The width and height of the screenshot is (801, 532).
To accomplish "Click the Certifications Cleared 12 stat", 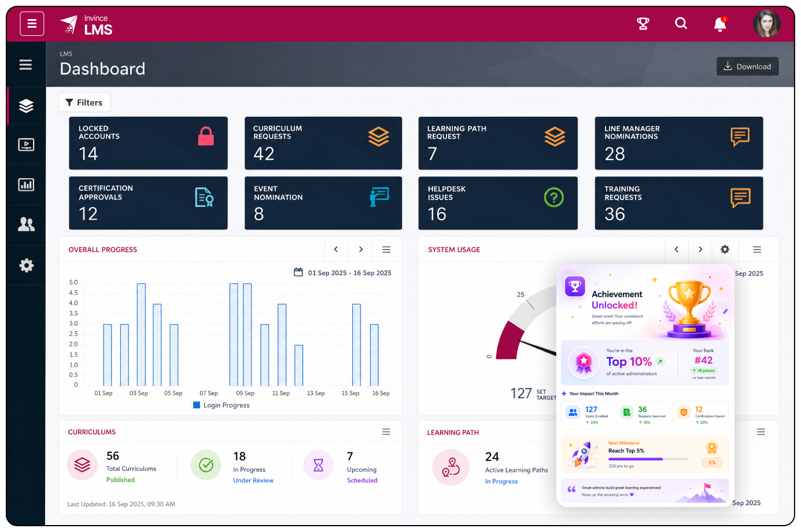I will pos(701,415).
